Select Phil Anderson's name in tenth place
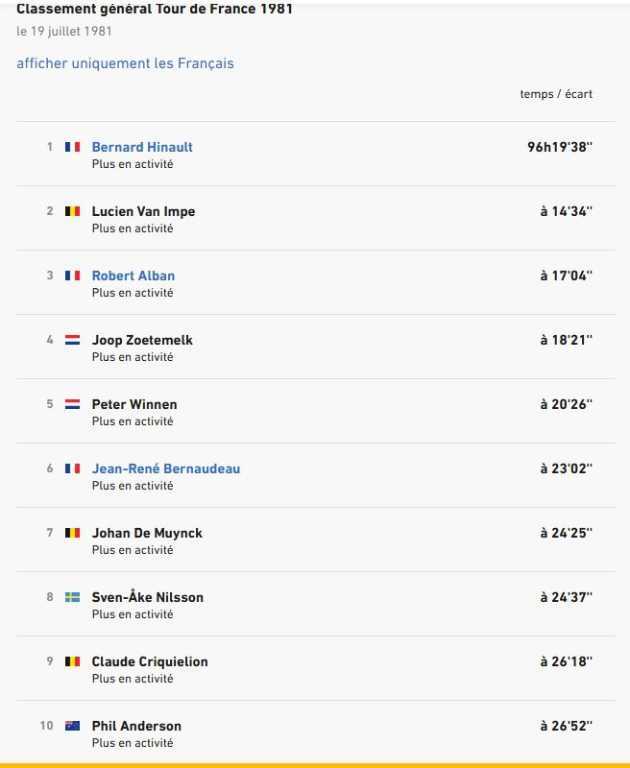The height and width of the screenshot is (768, 630). pyautogui.click(x=136, y=726)
